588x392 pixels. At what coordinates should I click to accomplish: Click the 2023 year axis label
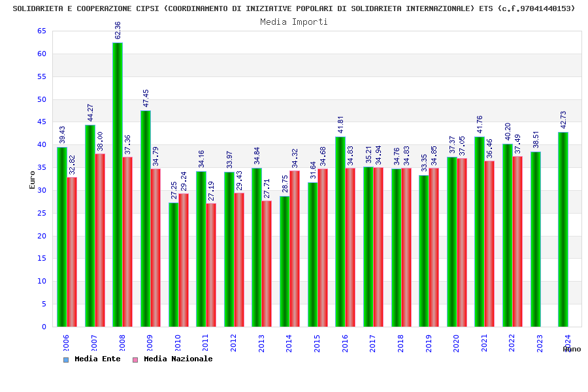539,343
